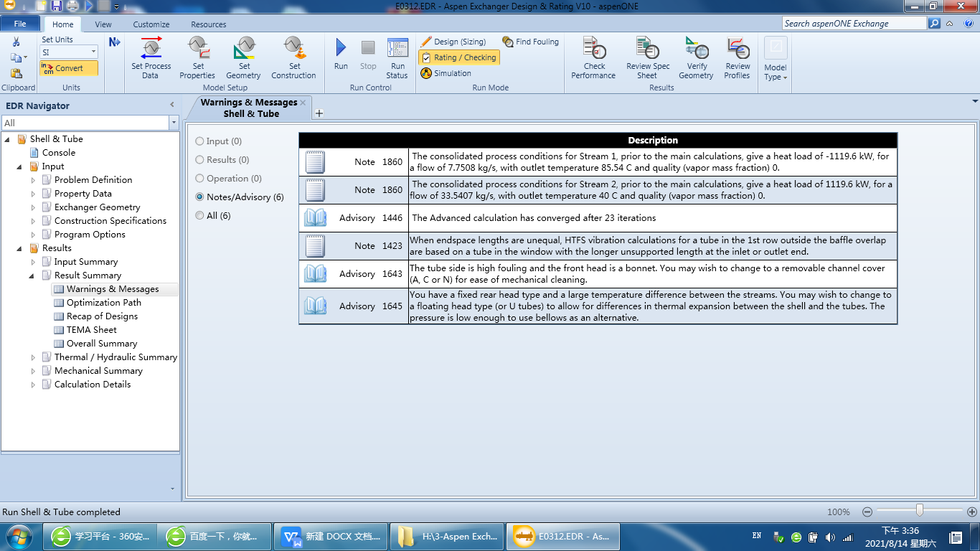Open Review Profiles
Image resolution: width=980 pixels, height=551 pixels.
(x=737, y=57)
